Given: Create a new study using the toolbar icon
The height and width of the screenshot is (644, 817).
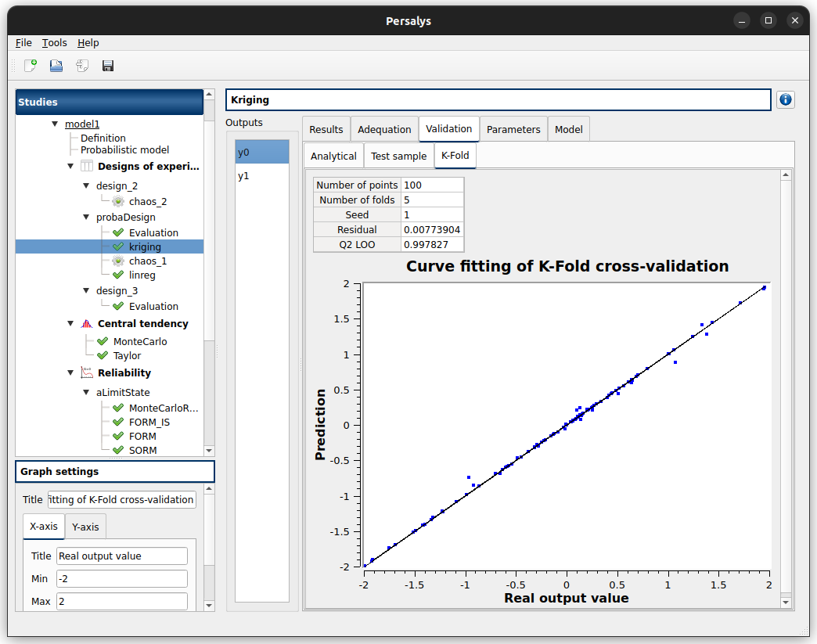Looking at the screenshot, I should coord(31,66).
